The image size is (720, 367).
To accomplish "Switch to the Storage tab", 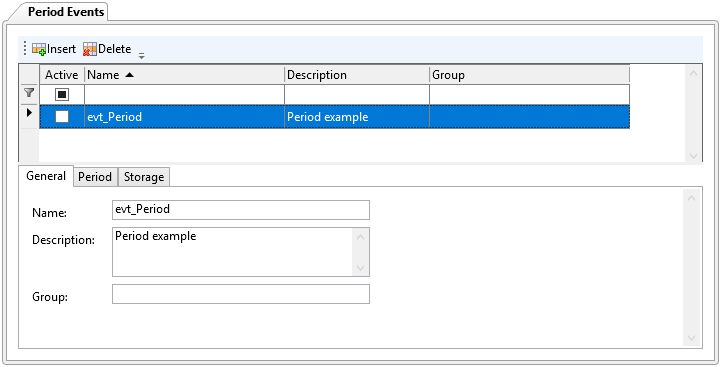I will (x=144, y=177).
